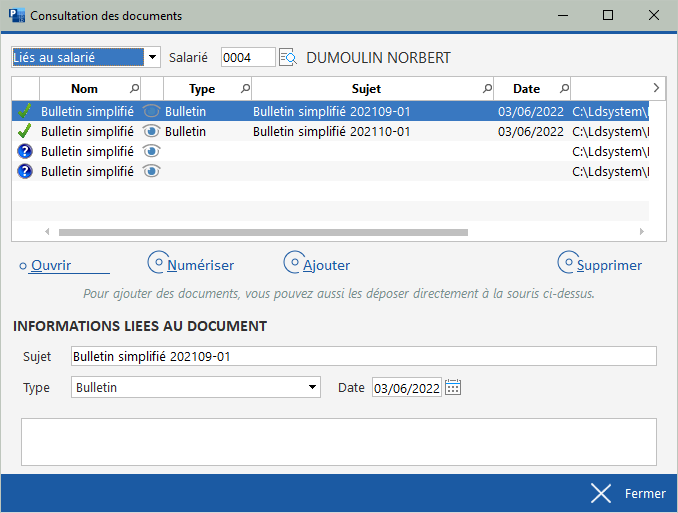The height and width of the screenshot is (513, 678).
Task: Click the Numériser scan icon
Action: click(157, 262)
